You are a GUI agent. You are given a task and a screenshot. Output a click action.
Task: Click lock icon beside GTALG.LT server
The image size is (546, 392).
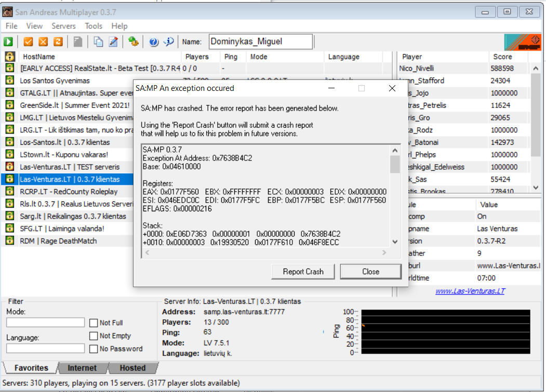pos(10,93)
